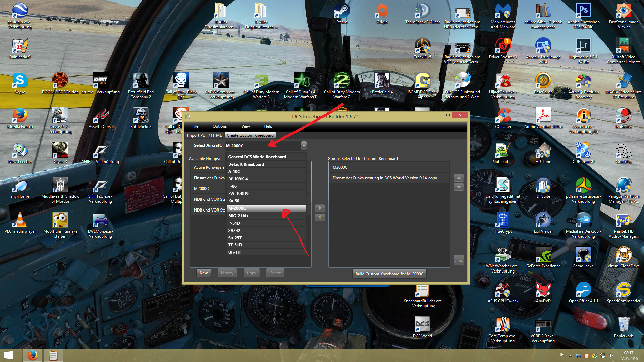Open the View menu
This screenshot has height=362, width=644.
click(x=245, y=126)
